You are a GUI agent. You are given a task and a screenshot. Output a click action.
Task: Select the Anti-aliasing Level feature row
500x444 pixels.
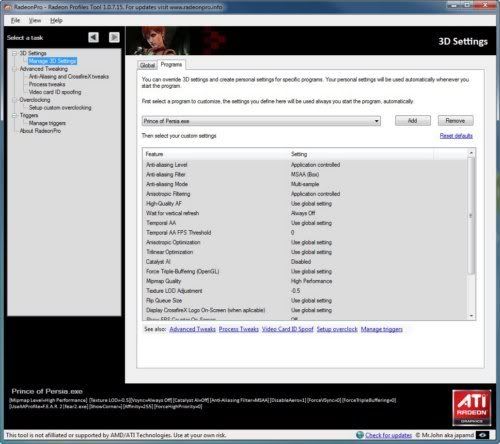[305, 165]
